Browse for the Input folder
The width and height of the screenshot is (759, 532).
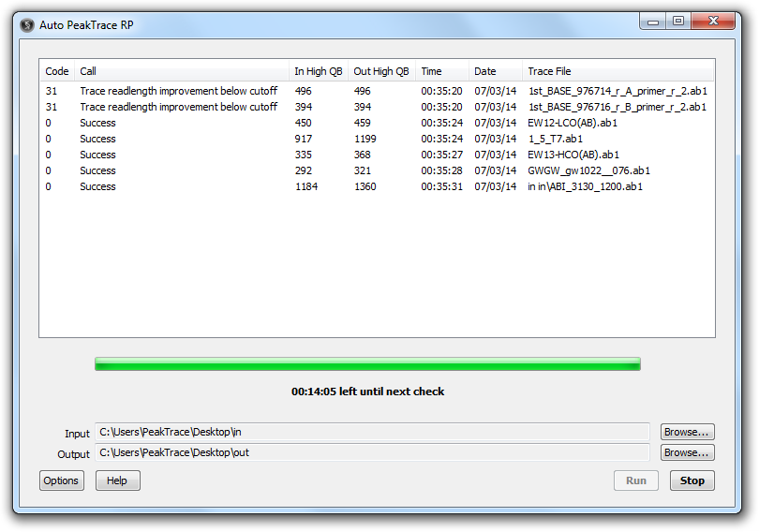[x=688, y=432]
